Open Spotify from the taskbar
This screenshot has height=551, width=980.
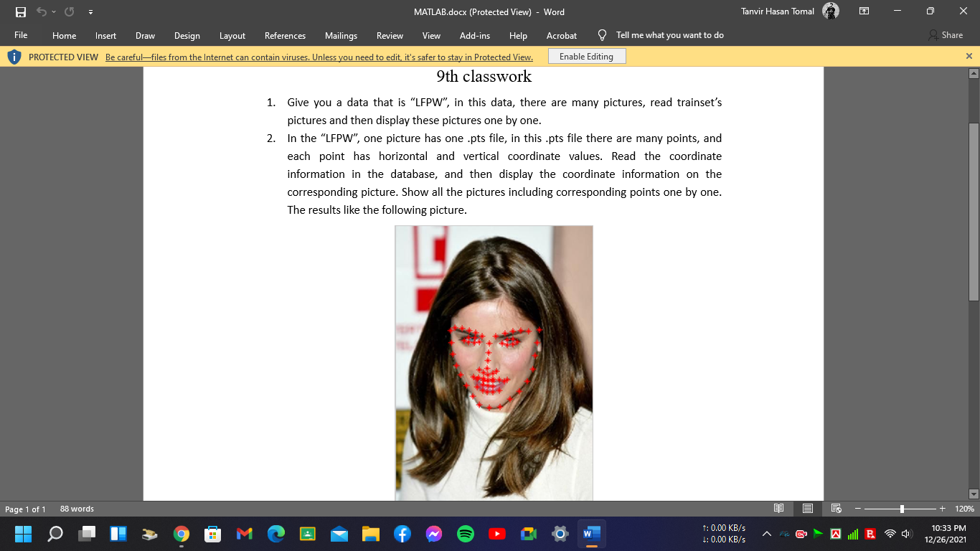pos(465,534)
